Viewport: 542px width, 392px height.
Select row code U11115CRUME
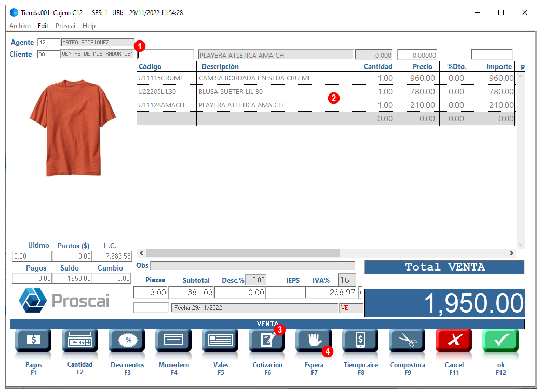(x=161, y=78)
